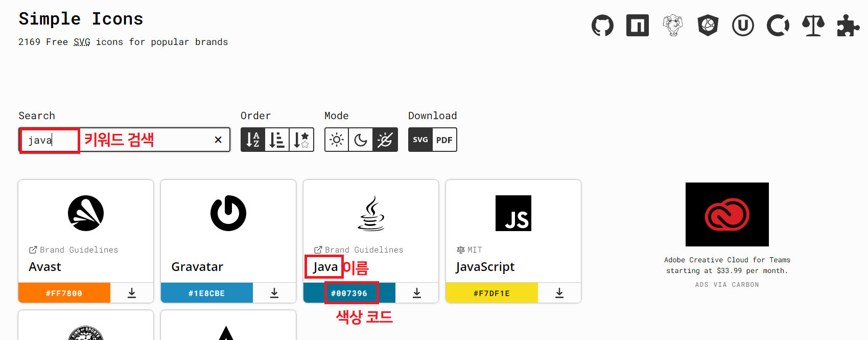Open JavaScript MIT license link
868x340 pixels.
point(470,250)
